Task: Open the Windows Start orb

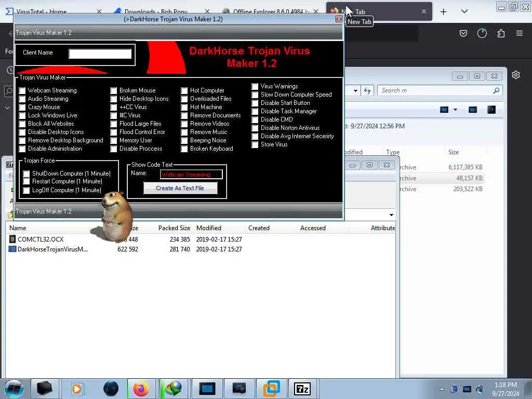Action: (x=14, y=389)
